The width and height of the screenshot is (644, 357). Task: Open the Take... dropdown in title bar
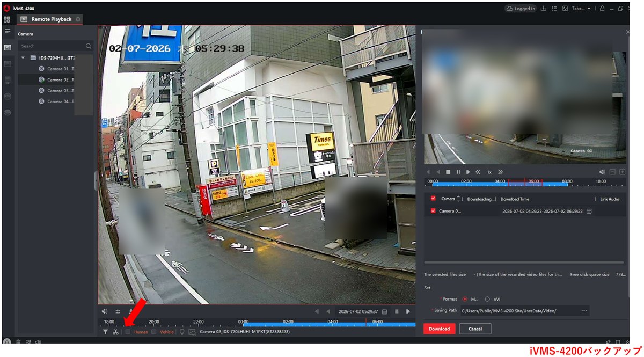581,9
